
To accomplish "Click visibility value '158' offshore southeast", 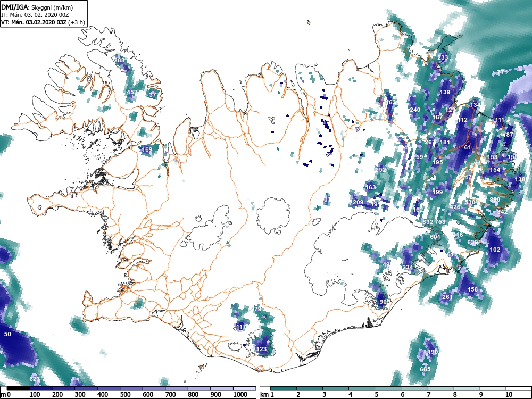I will 472,289.
